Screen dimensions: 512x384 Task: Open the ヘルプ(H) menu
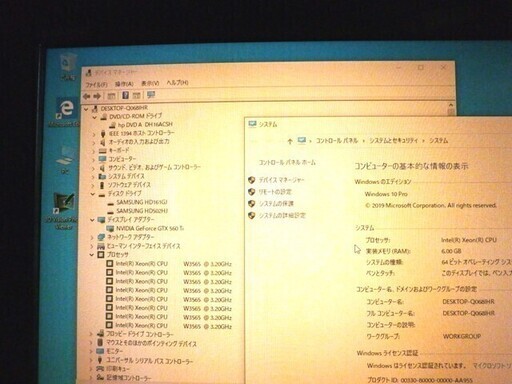pos(177,82)
